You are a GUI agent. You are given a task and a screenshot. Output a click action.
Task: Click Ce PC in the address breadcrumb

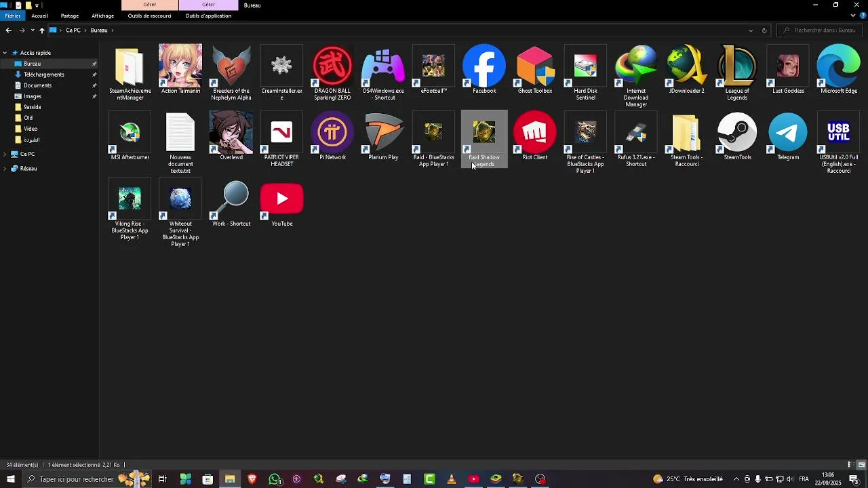73,30
